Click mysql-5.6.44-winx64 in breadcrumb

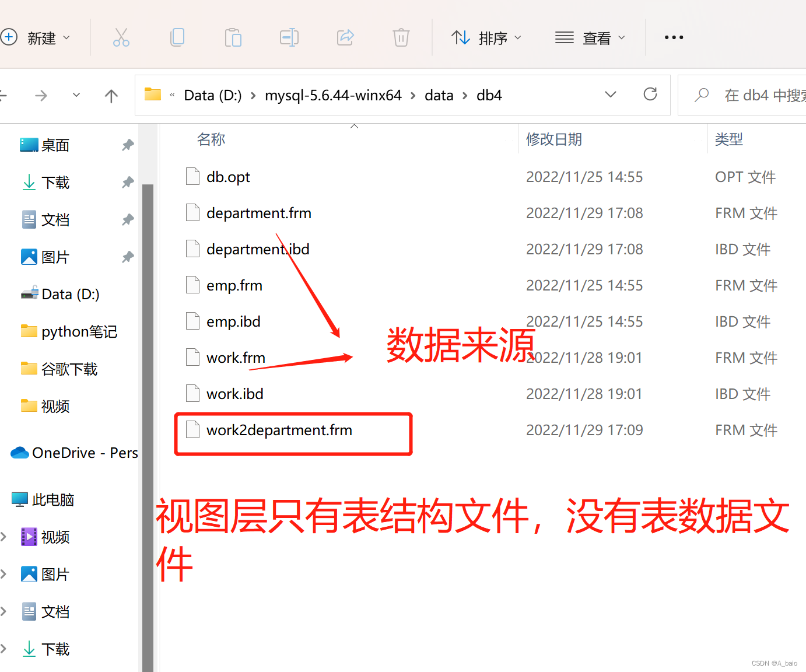[333, 95]
